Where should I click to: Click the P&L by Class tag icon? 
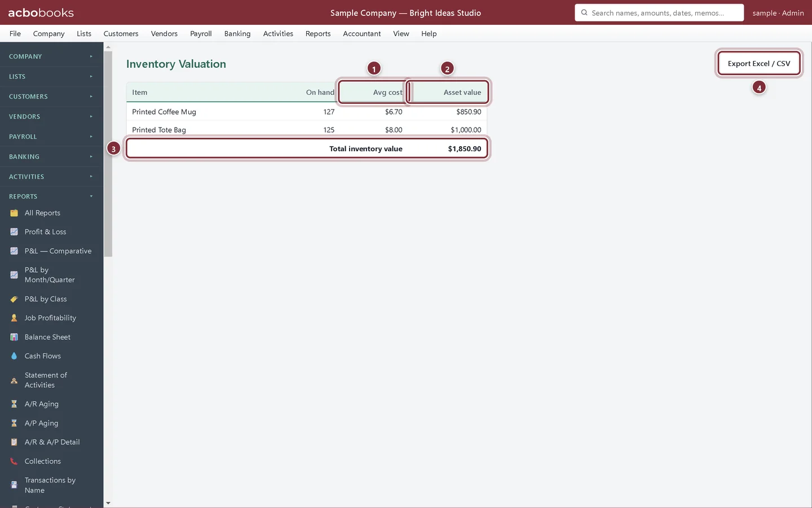click(x=14, y=299)
